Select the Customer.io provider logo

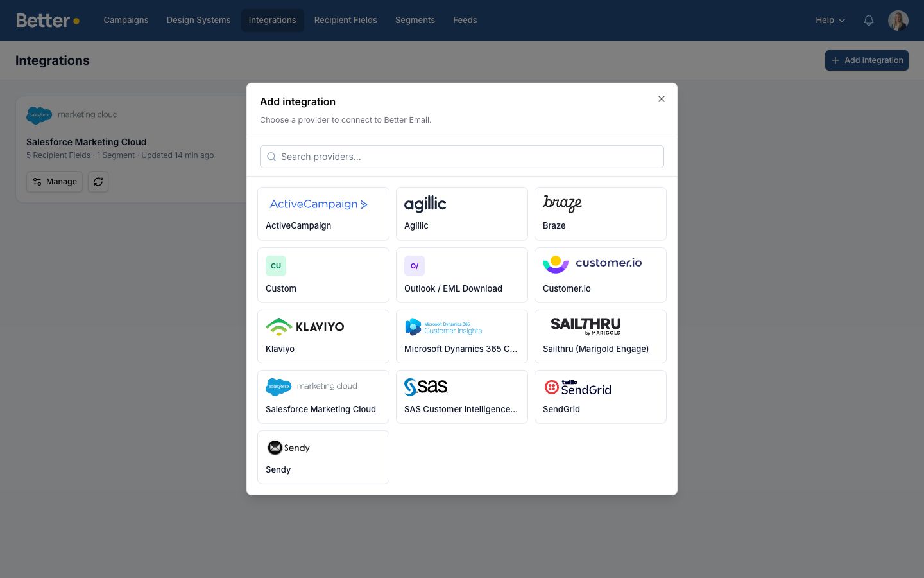(x=592, y=264)
